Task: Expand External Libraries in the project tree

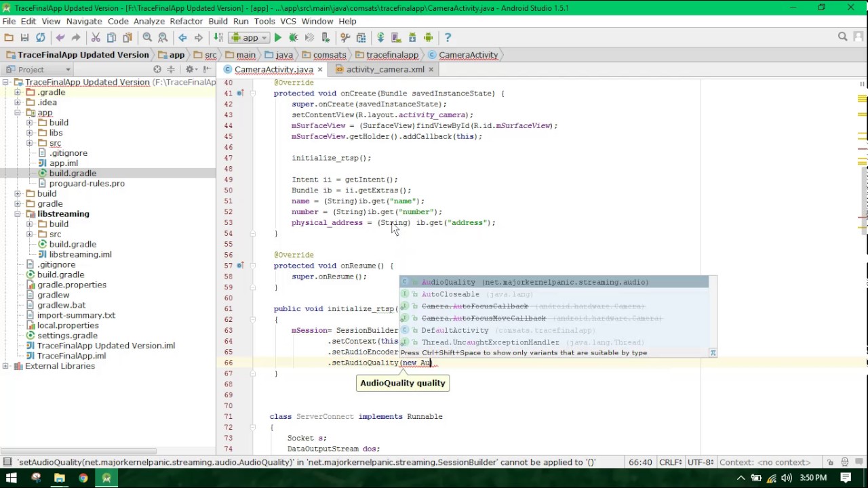Action: coord(6,366)
